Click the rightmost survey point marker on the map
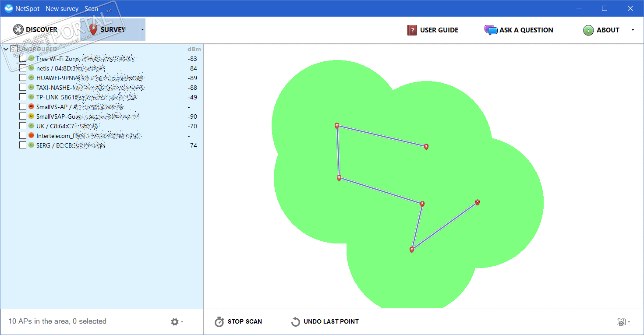Image resolution: width=644 pixels, height=335 pixels. [478, 202]
